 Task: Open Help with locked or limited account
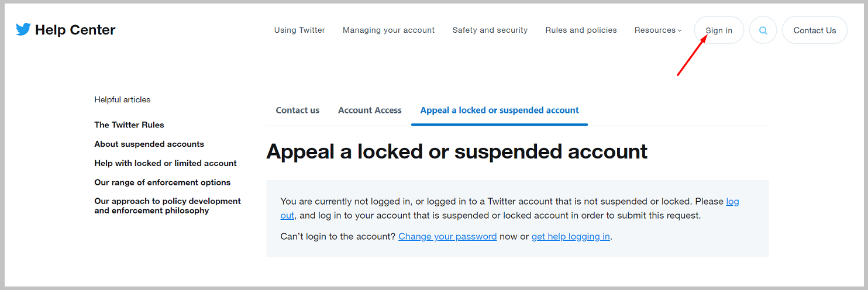tap(166, 163)
